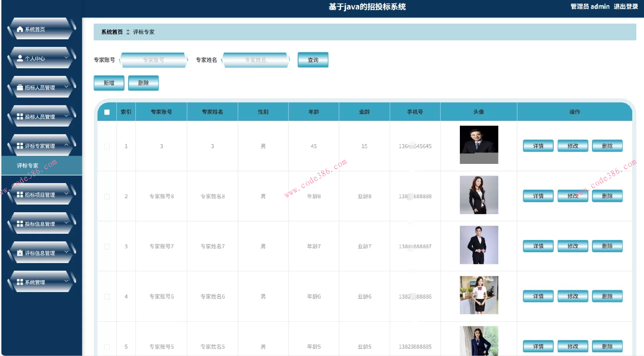Expand the 系统管理 chevron arrow
Viewport: 644px width, 356px height.
pos(66,281)
